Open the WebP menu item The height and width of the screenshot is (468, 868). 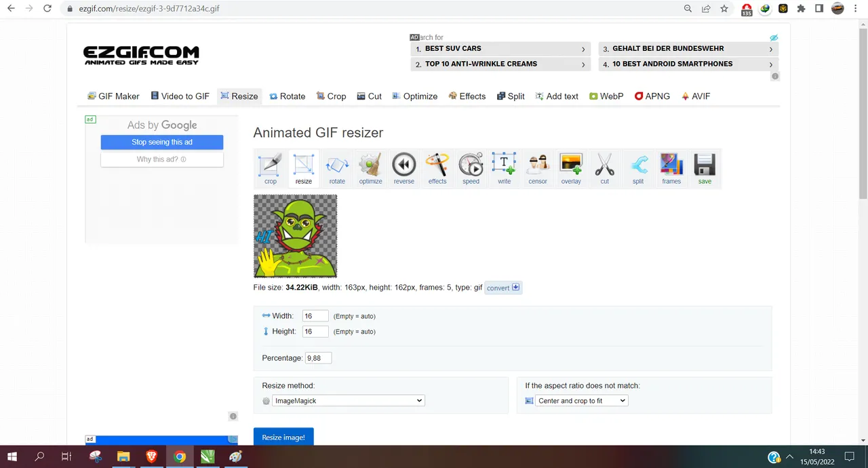606,96
